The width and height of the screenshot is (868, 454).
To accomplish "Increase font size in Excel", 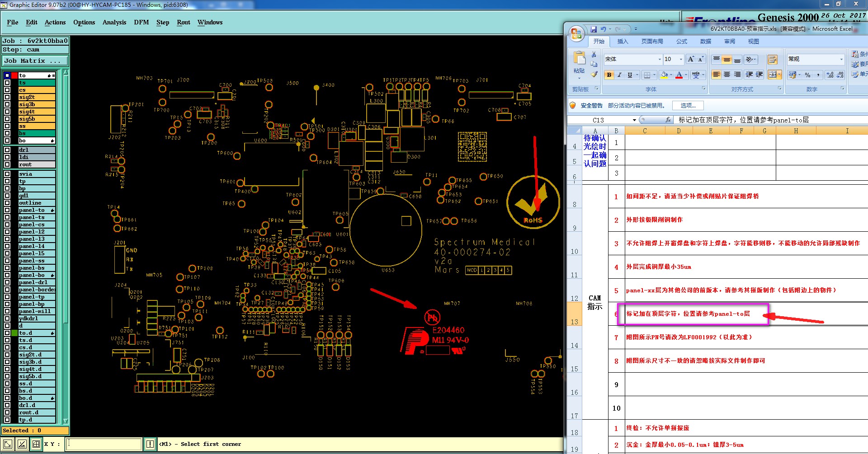I will 691,59.
